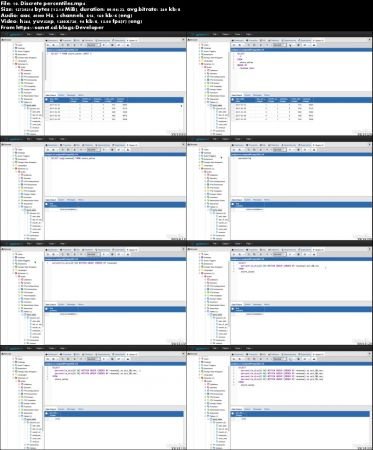Open the frame with SELECT and one percentile line
This screenshot has height=450, width=373.
(x=280, y=293)
